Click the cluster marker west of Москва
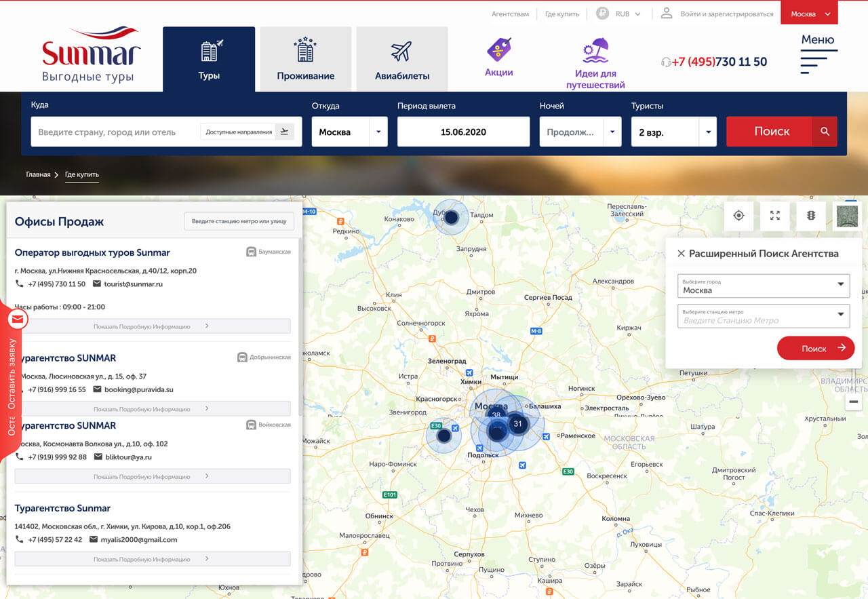 pyautogui.click(x=443, y=436)
